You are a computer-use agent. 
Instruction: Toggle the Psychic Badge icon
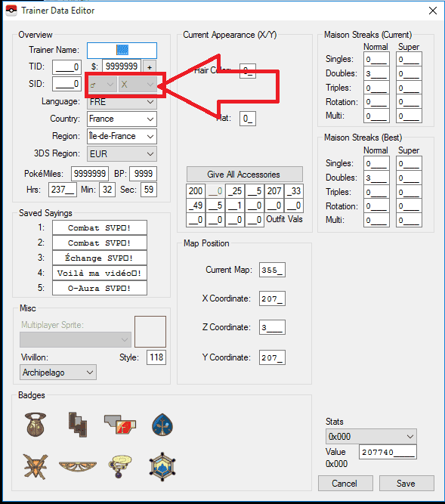tap(120, 466)
